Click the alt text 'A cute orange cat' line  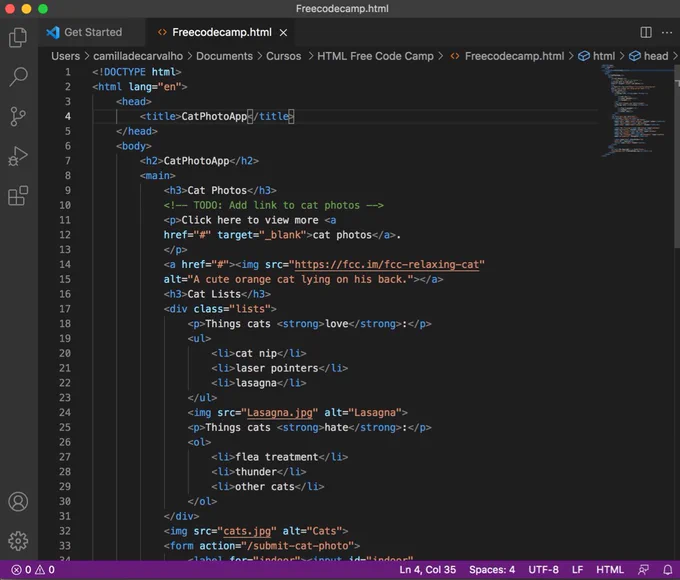pos(303,279)
